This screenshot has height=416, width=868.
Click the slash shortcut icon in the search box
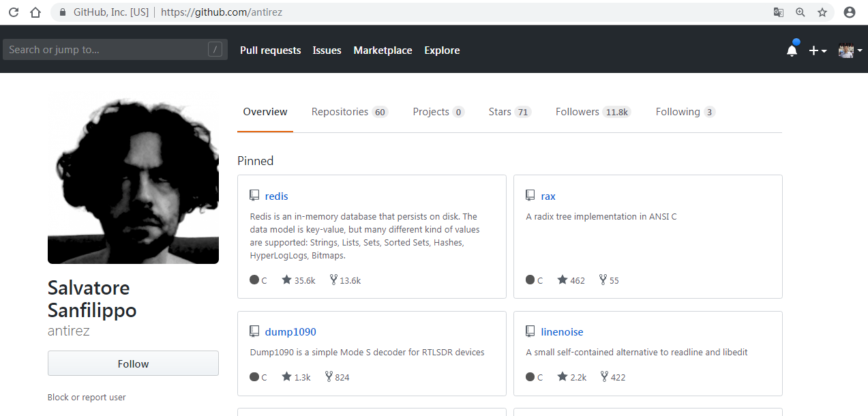click(215, 49)
